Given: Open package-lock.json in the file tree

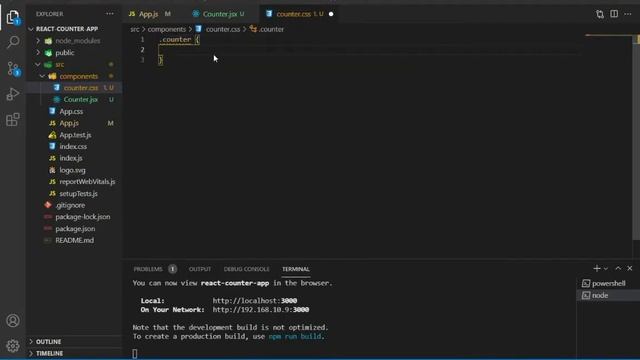Looking at the screenshot, I should pyautogui.click(x=74, y=217).
